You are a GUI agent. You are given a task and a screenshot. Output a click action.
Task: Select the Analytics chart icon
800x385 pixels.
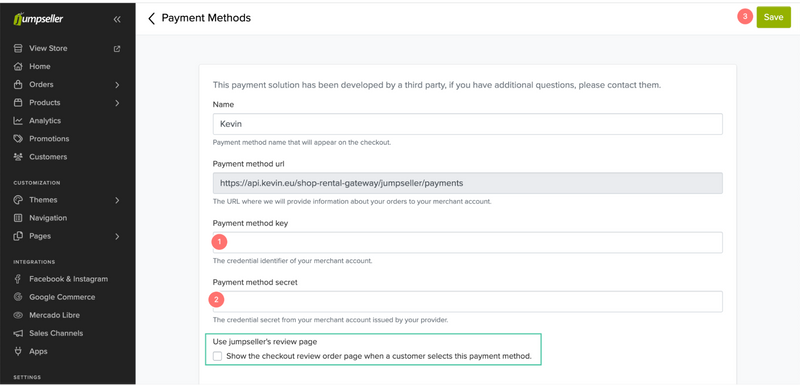pyautogui.click(x=18, y=121)
